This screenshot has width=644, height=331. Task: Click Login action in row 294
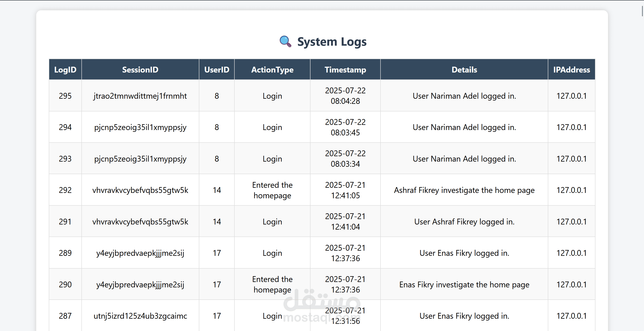click(272, 128)
